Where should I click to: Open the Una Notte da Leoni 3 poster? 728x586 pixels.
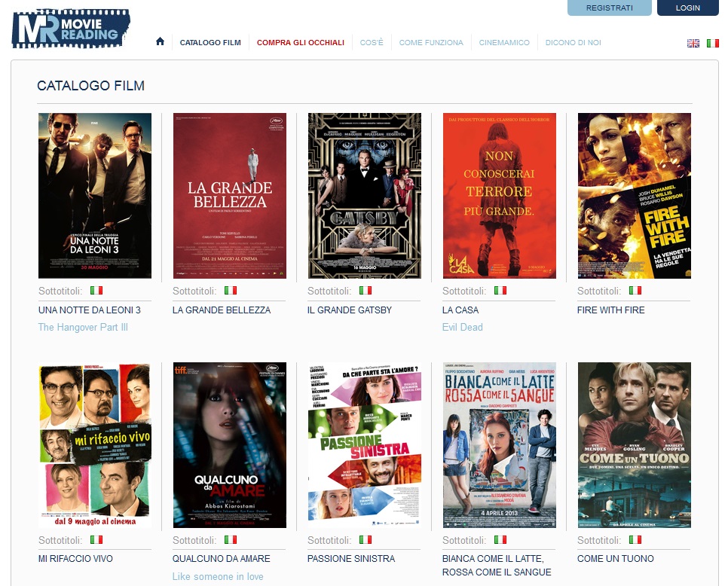coord(95,195)
